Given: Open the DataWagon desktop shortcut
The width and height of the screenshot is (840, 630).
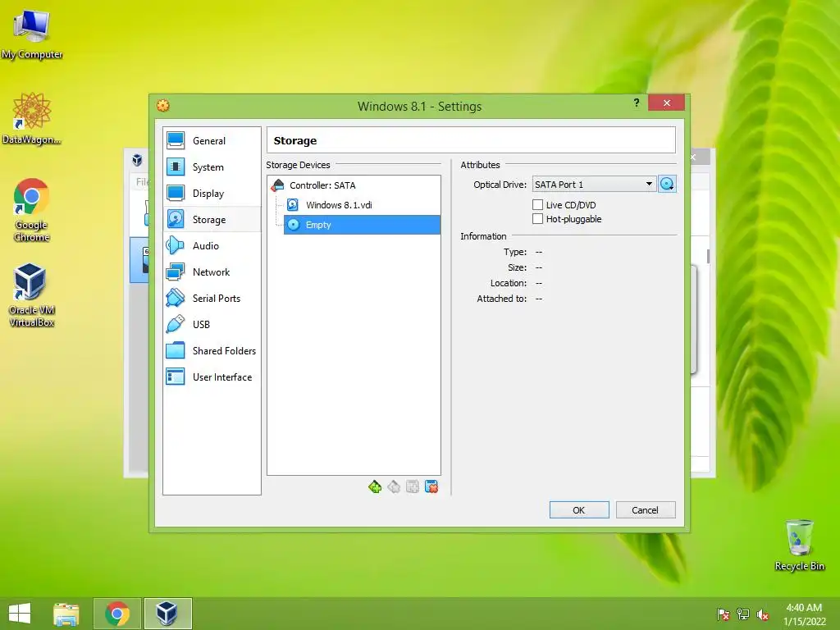Looking at the screenshot, I should [x=32, y=118].
